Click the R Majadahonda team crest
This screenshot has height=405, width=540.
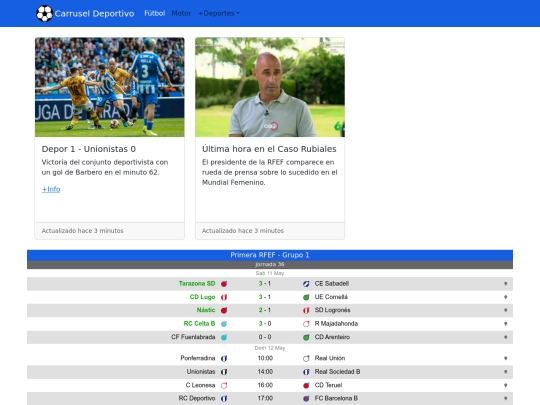[306, 324]
